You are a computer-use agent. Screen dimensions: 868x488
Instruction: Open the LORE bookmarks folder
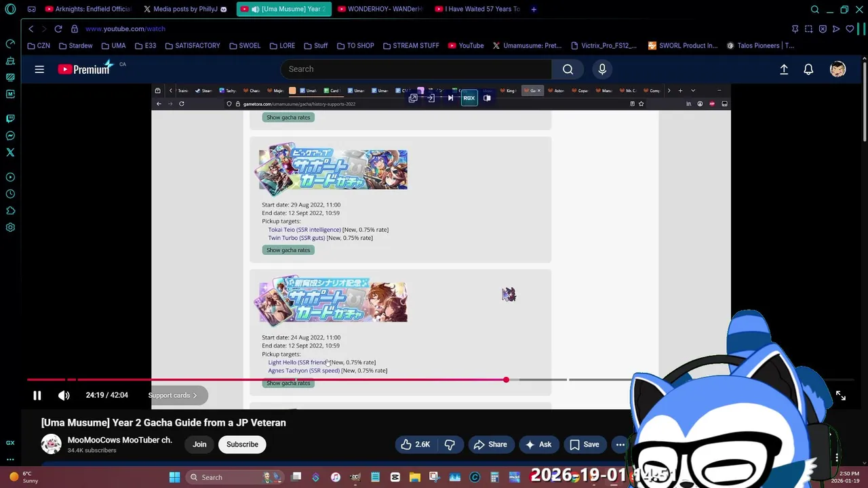(x=282, y=46)
